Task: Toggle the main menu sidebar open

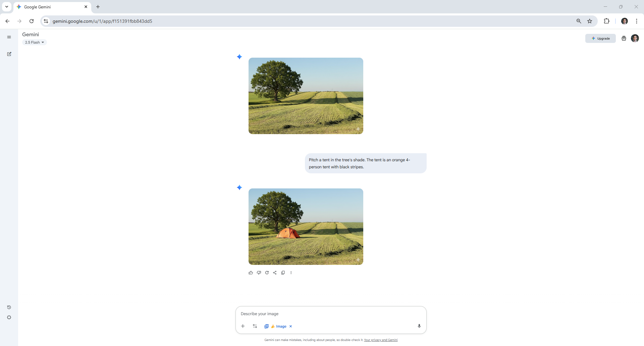Action: coord(9,37)
